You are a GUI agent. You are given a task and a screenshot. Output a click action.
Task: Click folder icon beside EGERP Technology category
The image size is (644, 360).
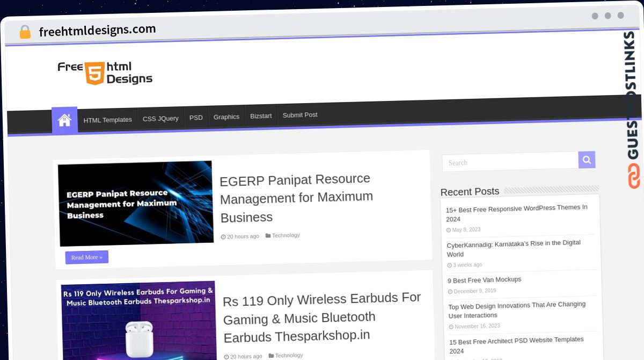268,235
